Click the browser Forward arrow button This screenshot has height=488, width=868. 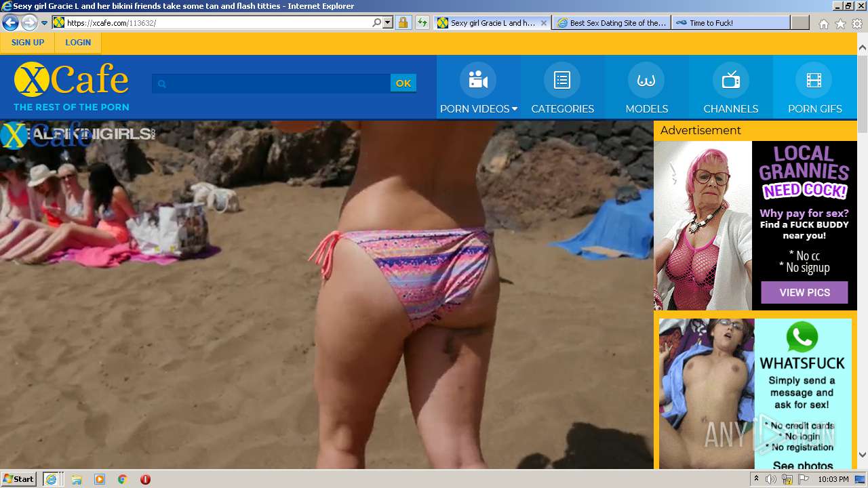pyautogui.click(x=29, y=22)
